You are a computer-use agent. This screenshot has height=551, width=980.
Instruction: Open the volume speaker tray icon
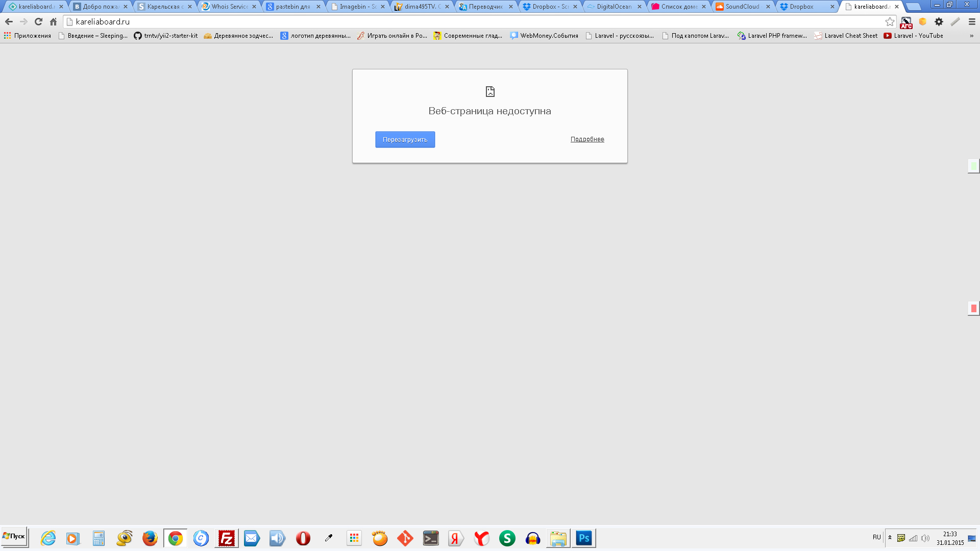(925, 538)
